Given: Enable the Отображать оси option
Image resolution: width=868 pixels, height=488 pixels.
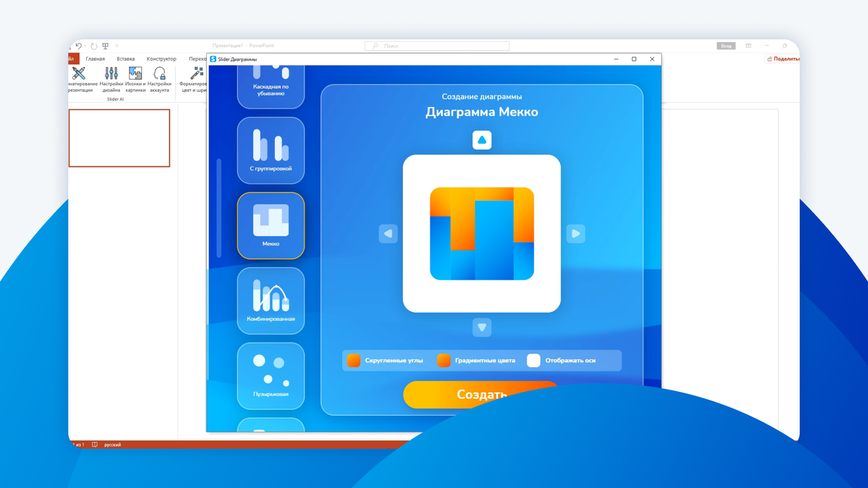Looking at the screenshot, I should pos(533,360).
